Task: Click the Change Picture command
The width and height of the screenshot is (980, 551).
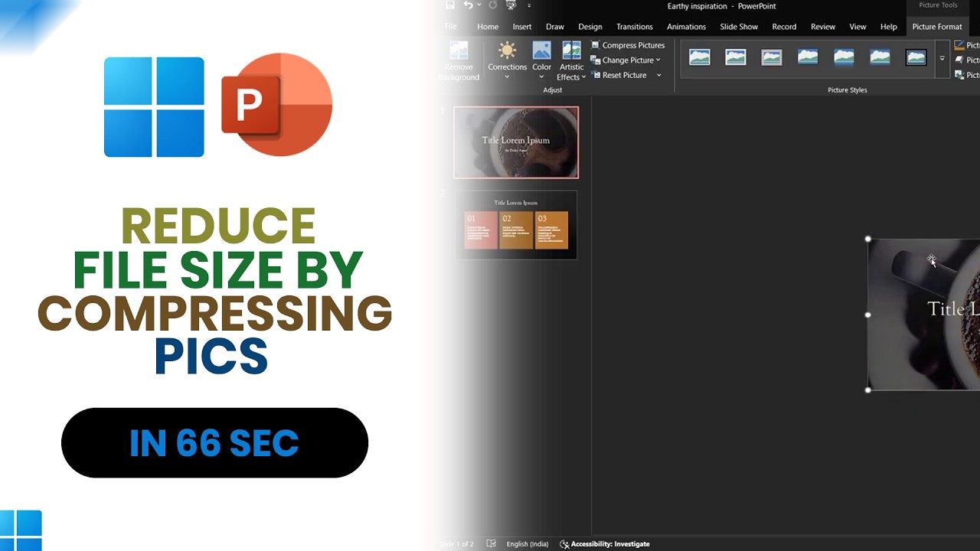Action: (625, 60)
